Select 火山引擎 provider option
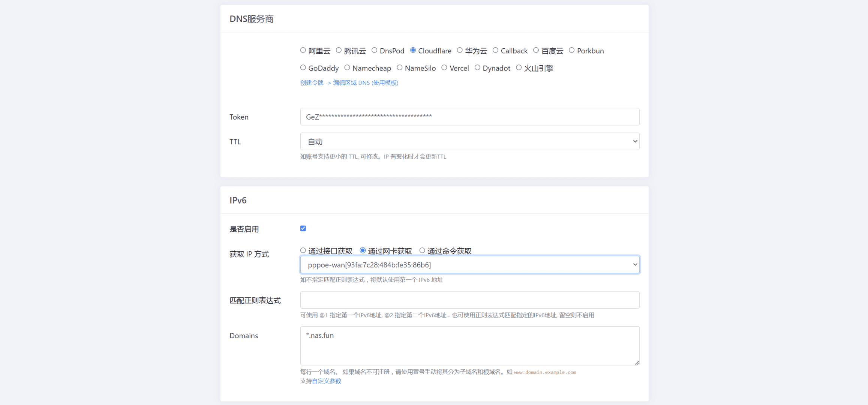 [x=519, y=67]
